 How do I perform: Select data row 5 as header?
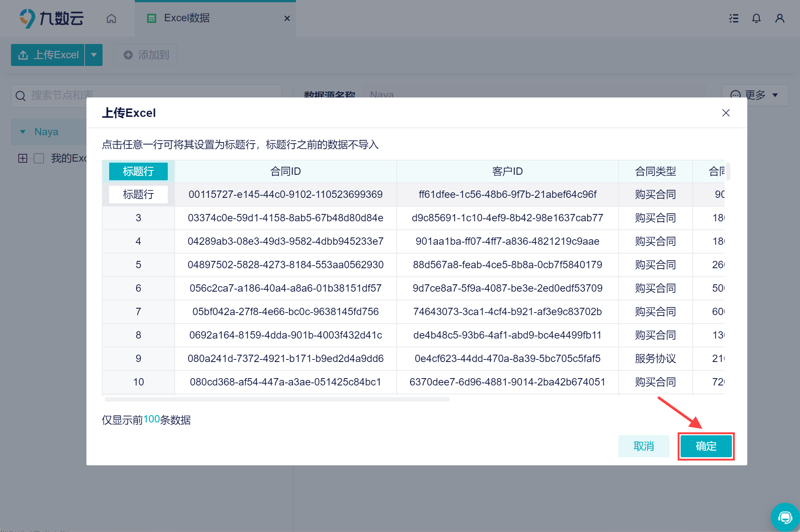(138, 265)
